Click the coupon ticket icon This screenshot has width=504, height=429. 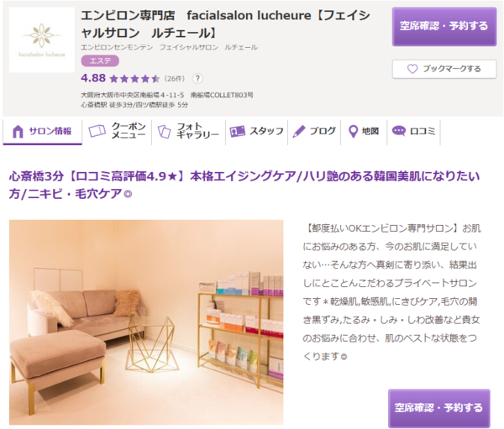click(97, 131)
